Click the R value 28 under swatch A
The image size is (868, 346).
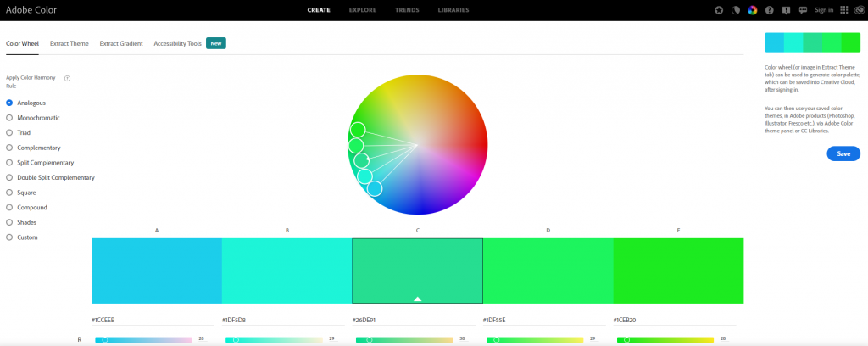[202, 338]
